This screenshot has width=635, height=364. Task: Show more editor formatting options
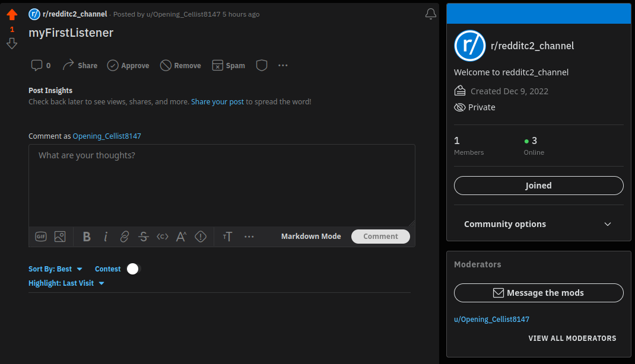tap(249, 237)
